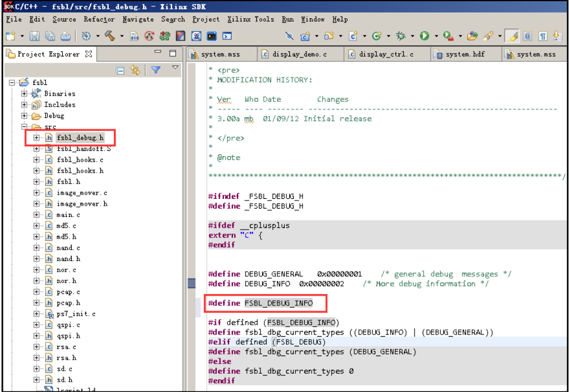
Task: Select fsbl_debug.h in the project tree
Action: 80,137
